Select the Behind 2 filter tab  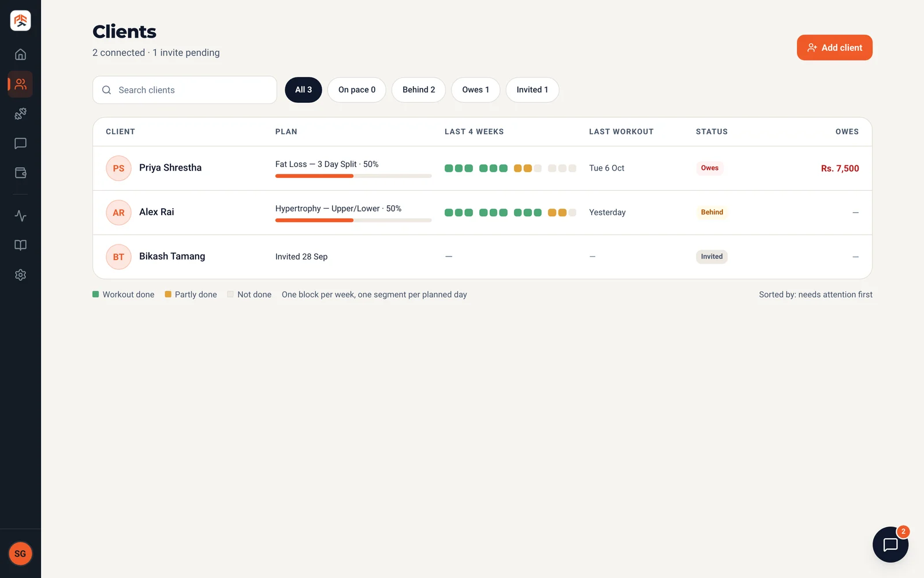(x=419, y=90)
